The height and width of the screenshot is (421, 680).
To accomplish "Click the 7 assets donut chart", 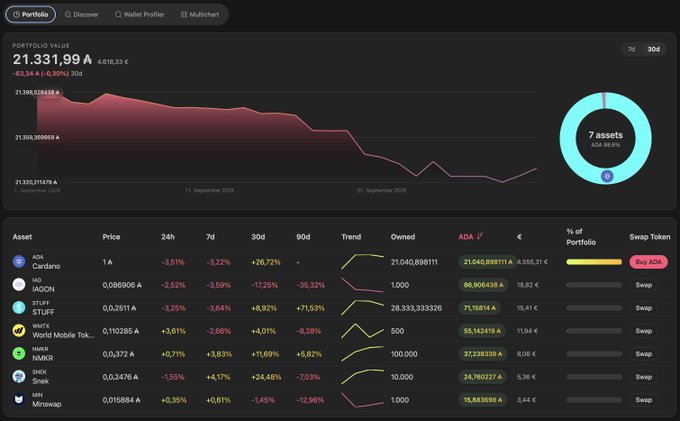I will 605,138.
